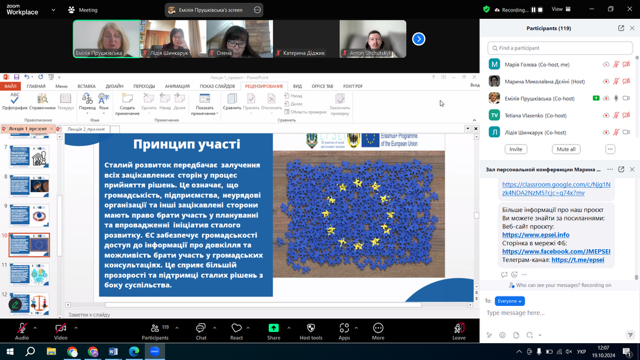Pause the recording in progress
The image size is (640, 360).
pos(533,10)
